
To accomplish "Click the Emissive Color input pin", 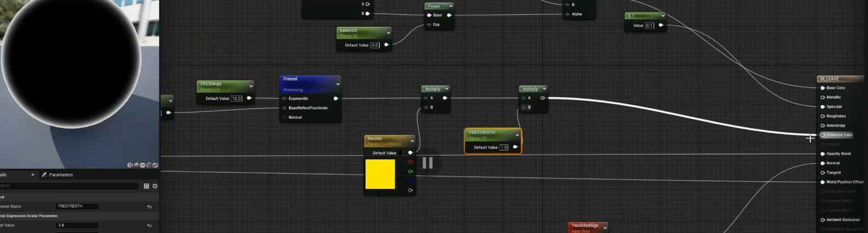I will pyautogui.click(x=822, y=135).
